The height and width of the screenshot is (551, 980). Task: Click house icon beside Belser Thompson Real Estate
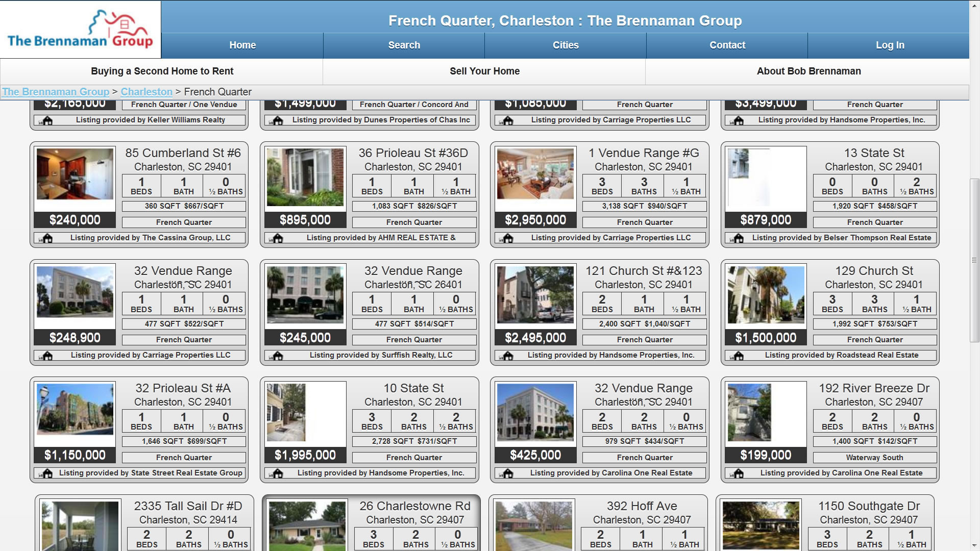pyautogui.click(x=738, y=238)
